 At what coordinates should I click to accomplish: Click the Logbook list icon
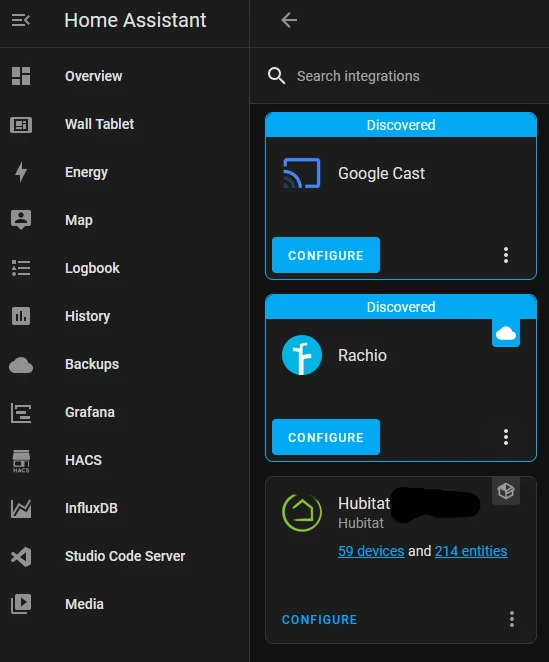pyautogui.click(x=21, y=268)
